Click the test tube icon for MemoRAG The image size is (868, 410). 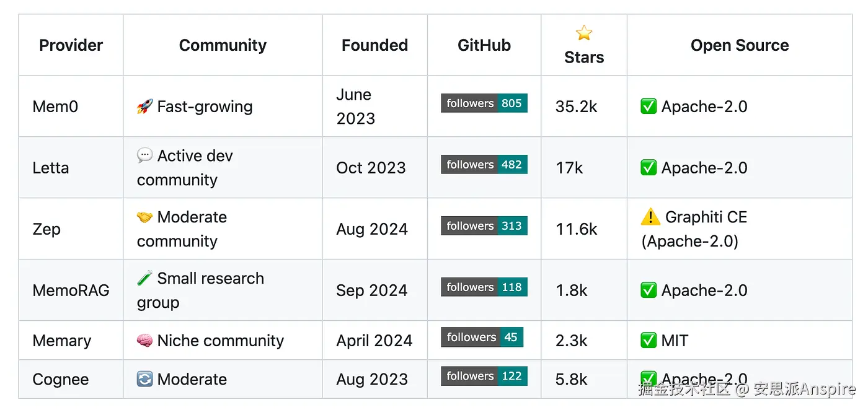click(x=144, y=279)
